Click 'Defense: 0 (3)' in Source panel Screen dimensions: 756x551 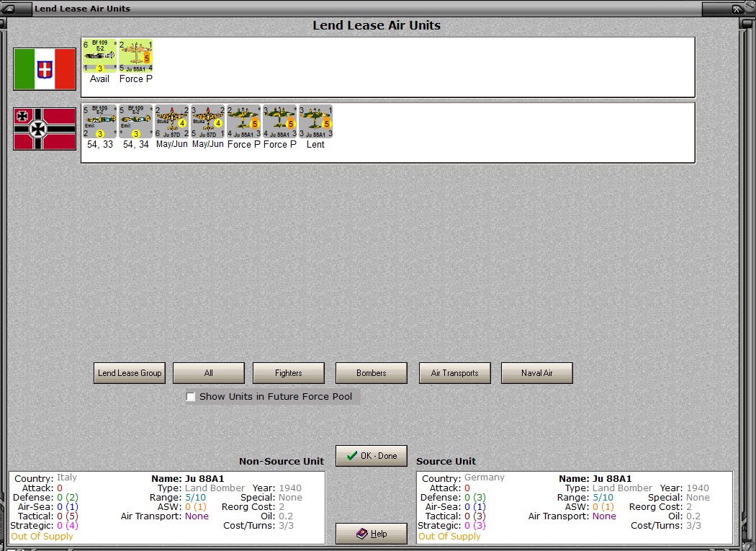453,498
